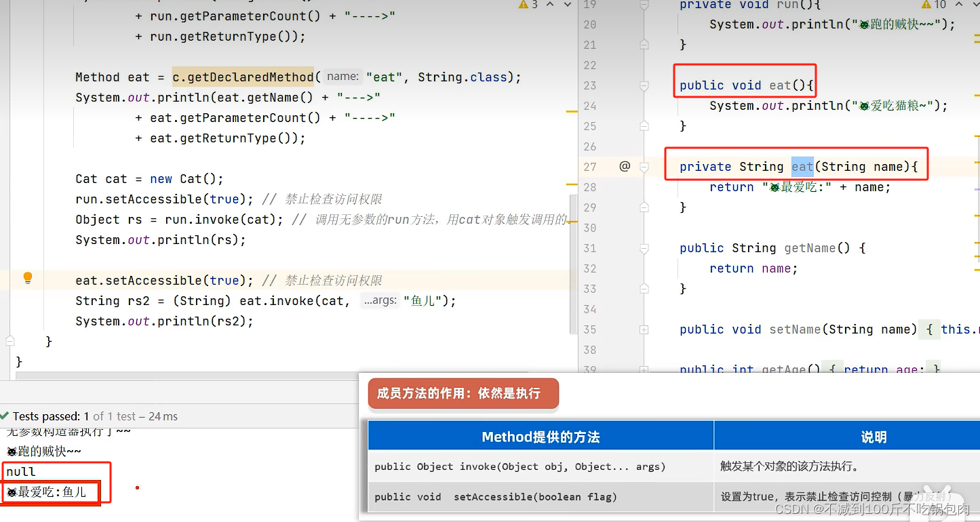Go to next highlighted problem in left editor
Viewport: 980px width, 522px height.
(x=566, y=5)
